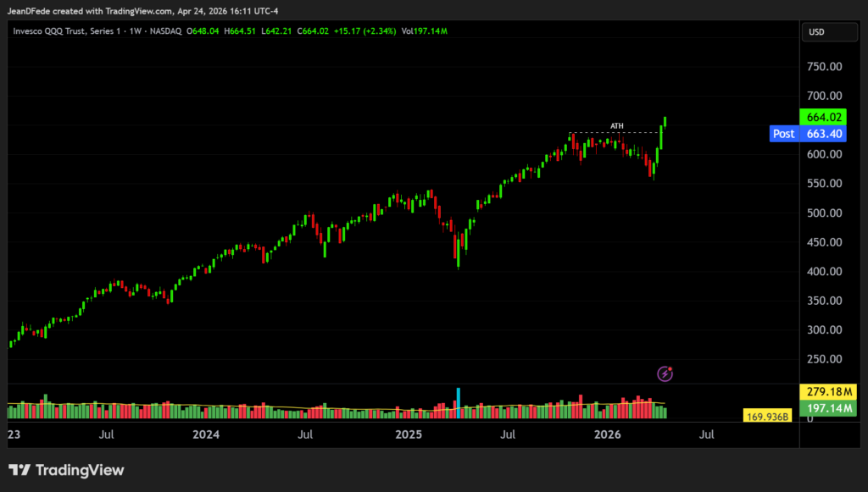Click the green 664.02 current price label
The height and width of the screenshot is (492, 868).
pos(821,118)
